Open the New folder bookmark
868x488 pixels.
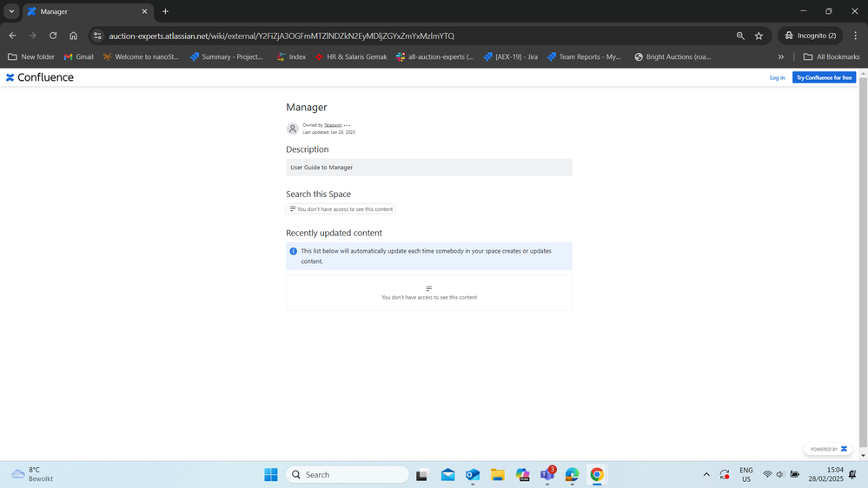click(x=31, y=56)
